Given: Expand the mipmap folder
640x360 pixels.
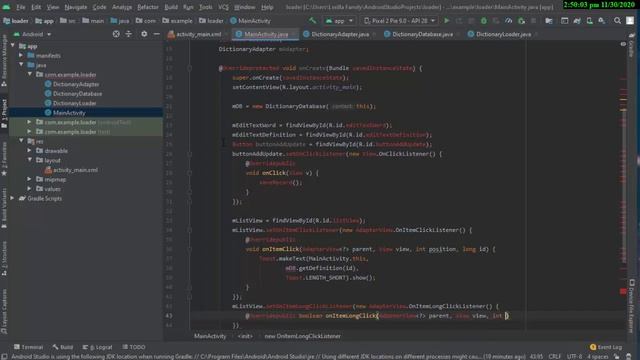Looking at the screenshot, I should coord(29,179).
